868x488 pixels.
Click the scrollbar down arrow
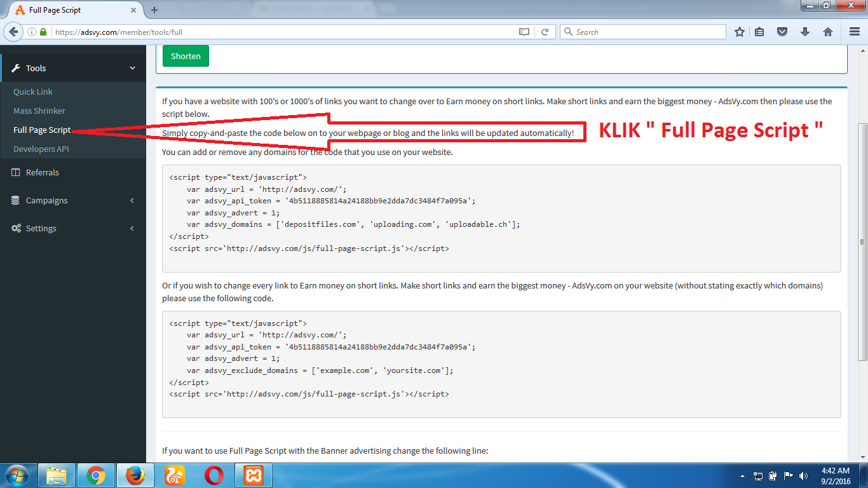click(x=862, y=457)
